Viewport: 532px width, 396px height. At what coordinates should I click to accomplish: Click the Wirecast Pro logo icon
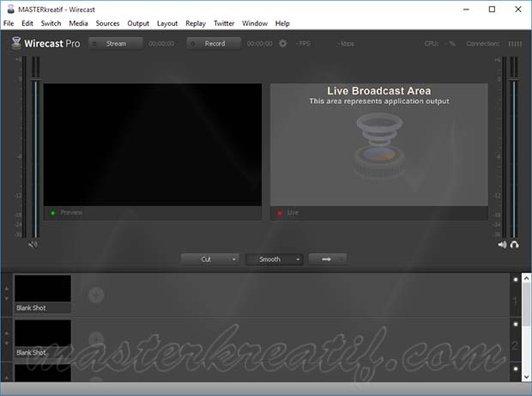[16, 43]
